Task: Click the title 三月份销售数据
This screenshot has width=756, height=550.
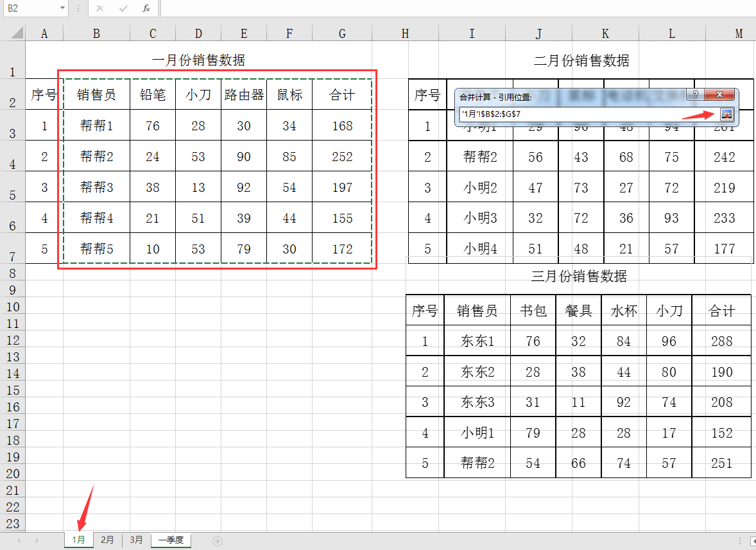Action: pyautogui.click(x=579, y=276)
